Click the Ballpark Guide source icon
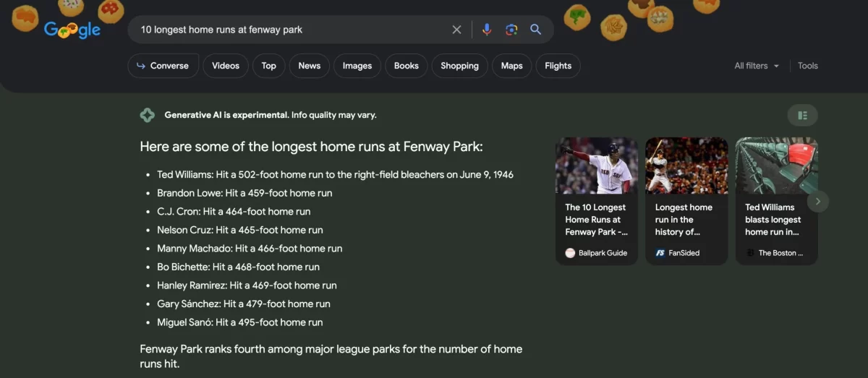The width and height of the screenshot is (868, 378). click(570, 253)
